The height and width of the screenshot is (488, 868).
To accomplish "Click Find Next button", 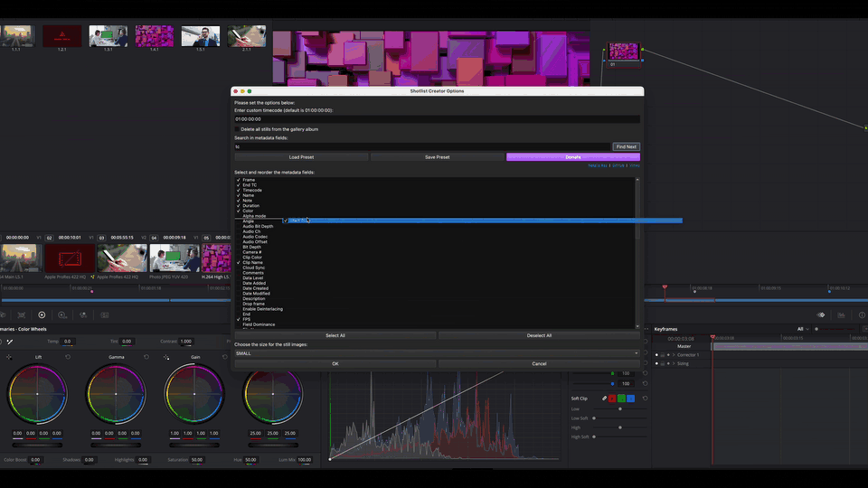I will coord(626,146).
